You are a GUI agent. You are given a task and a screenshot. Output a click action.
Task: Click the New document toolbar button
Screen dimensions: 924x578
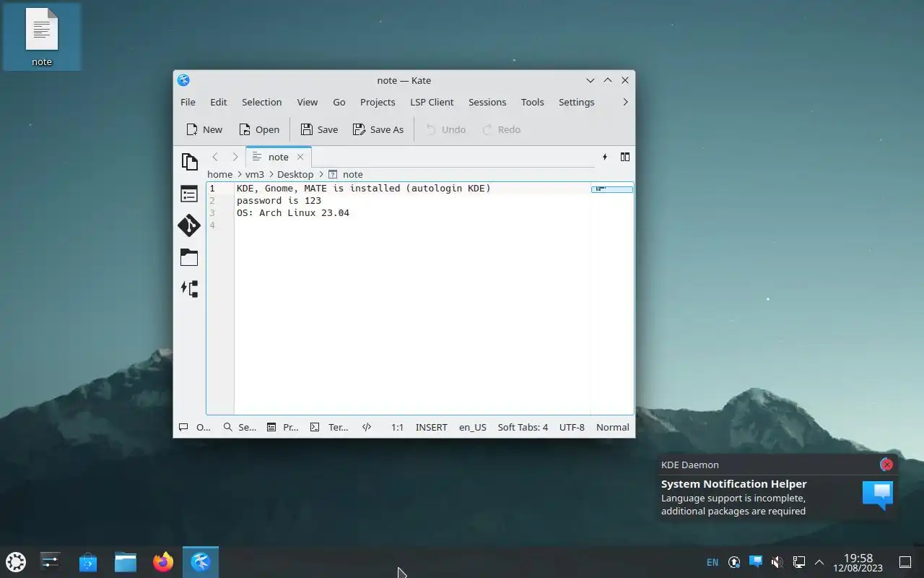(204, 129)
